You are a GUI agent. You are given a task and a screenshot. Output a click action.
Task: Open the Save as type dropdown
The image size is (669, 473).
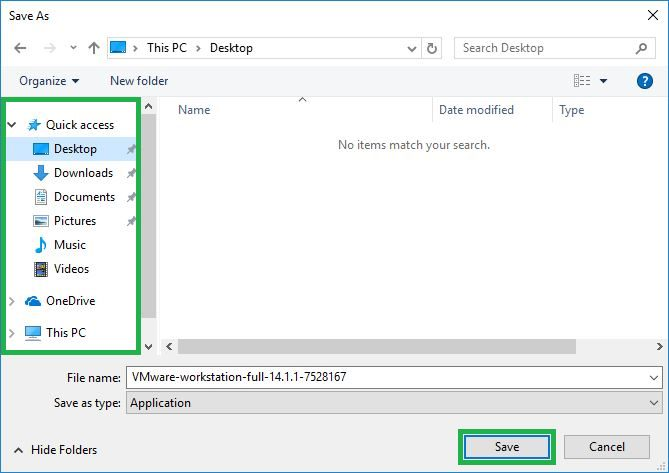(x=394, y=403)
